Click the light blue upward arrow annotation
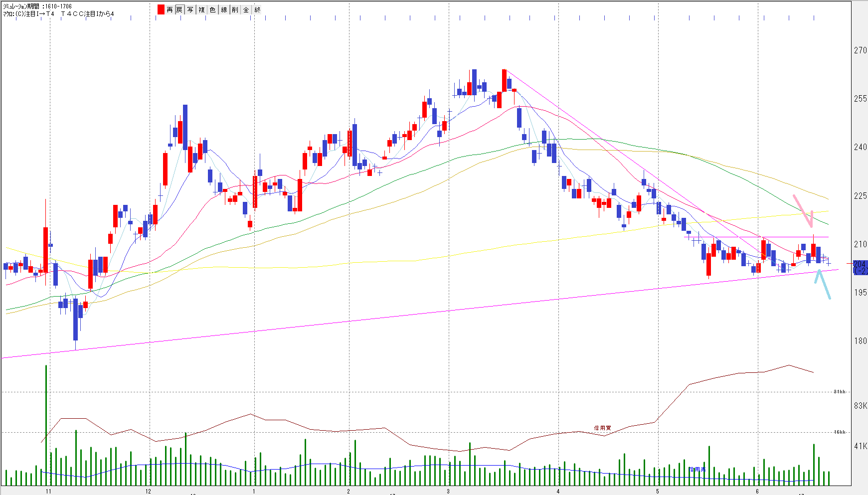Viewport: 868px width, 495px height. 823,283
